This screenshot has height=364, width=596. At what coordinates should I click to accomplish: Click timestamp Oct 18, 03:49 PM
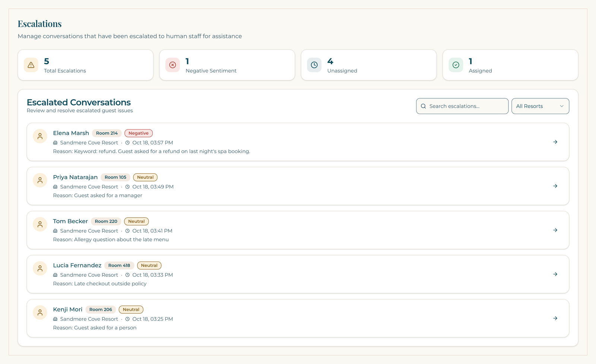153,187
